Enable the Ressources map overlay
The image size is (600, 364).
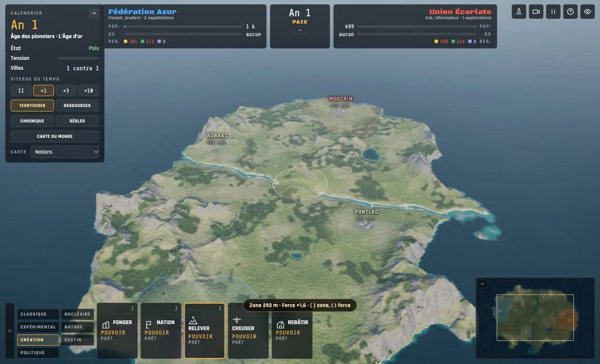pyautogui.click(x=77, y=106)
